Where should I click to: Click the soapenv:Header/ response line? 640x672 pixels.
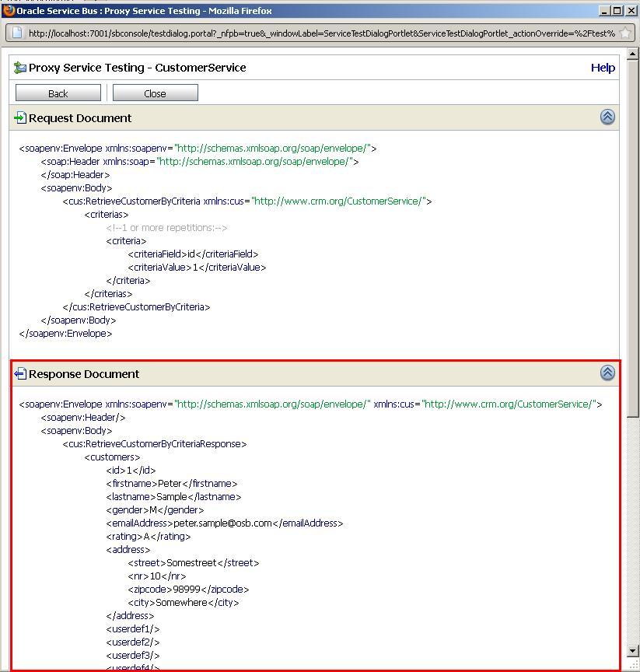click(83, 418)
